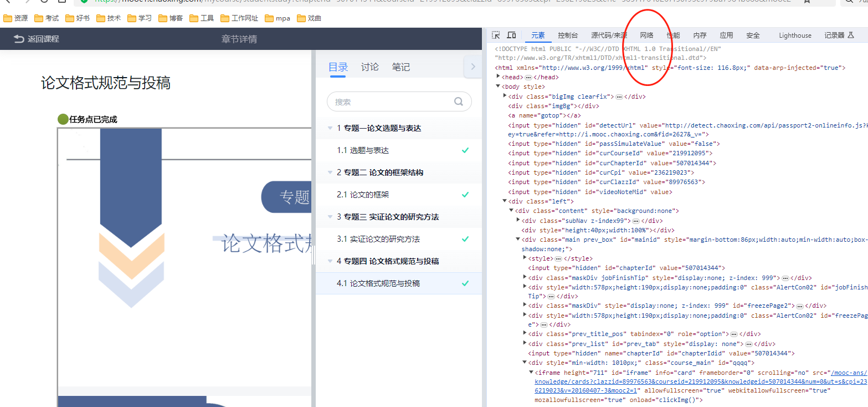Screen dimensions: 868x407
Task: Click the green checkmark beside 3.1 实证论文的研究方法
Action: pos(465,239)
